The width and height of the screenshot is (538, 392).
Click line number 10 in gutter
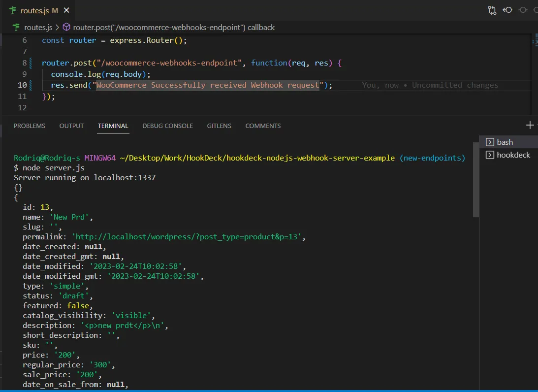point(22,85)
